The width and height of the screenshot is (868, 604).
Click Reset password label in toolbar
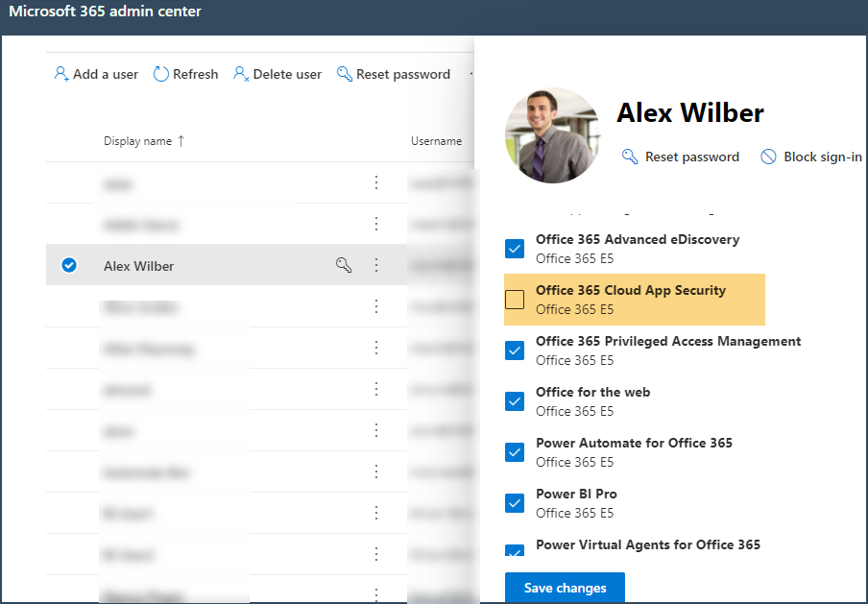pos(403,74)
